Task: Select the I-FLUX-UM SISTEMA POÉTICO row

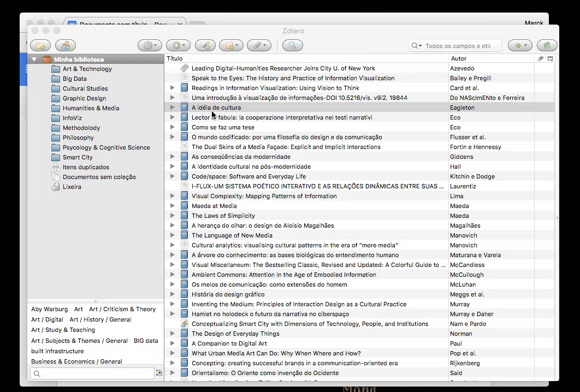Action: coord(359,186)
